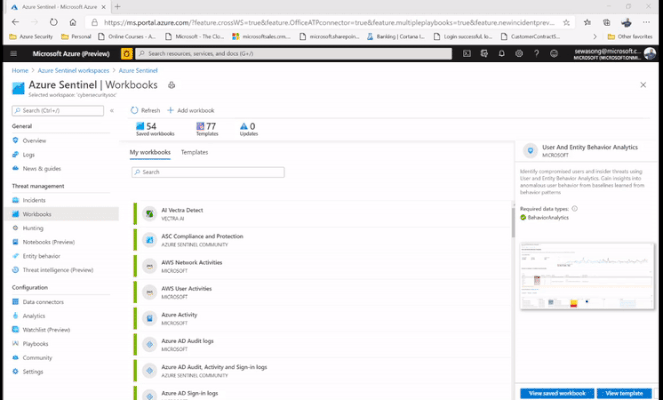Select the Azure AD Sign-in logs workbook

[x=322, y=393]
